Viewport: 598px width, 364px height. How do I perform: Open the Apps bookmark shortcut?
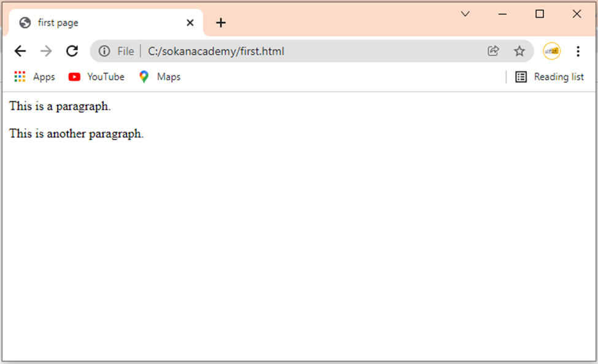pyautogui.click(x=34, y=77)
